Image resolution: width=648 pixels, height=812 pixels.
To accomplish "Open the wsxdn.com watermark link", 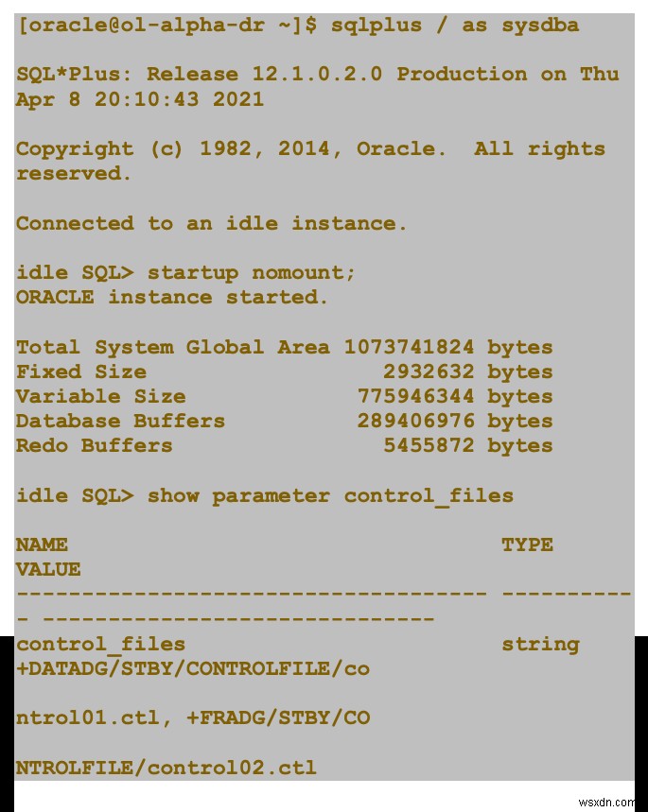I will pos(606,803).
